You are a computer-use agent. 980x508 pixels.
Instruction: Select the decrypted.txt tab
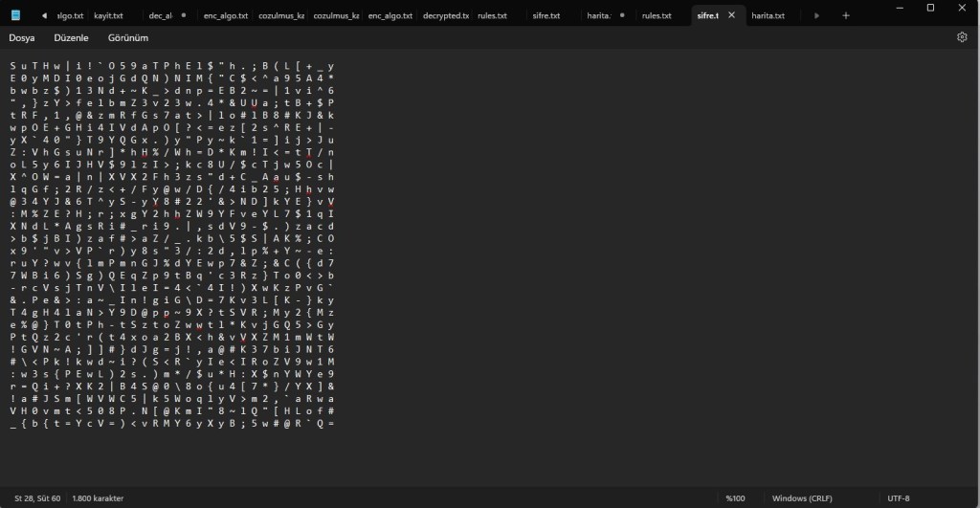tap(446, 16)
